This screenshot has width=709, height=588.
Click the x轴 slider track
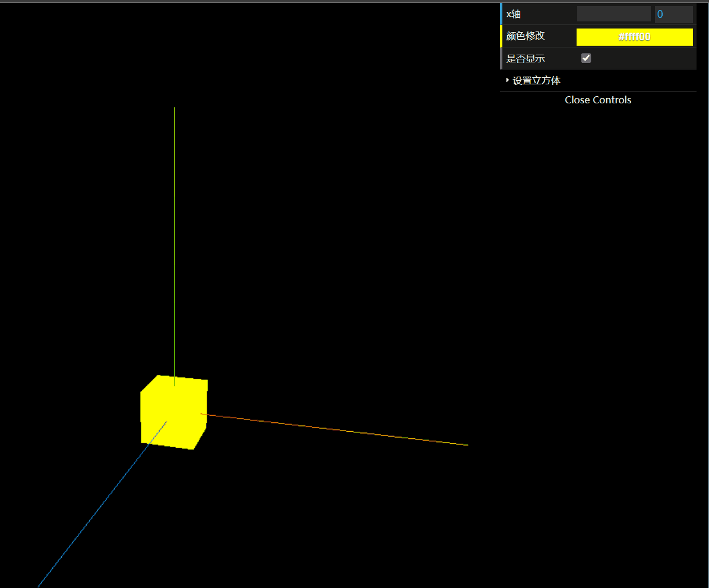(x=613, y=14)
